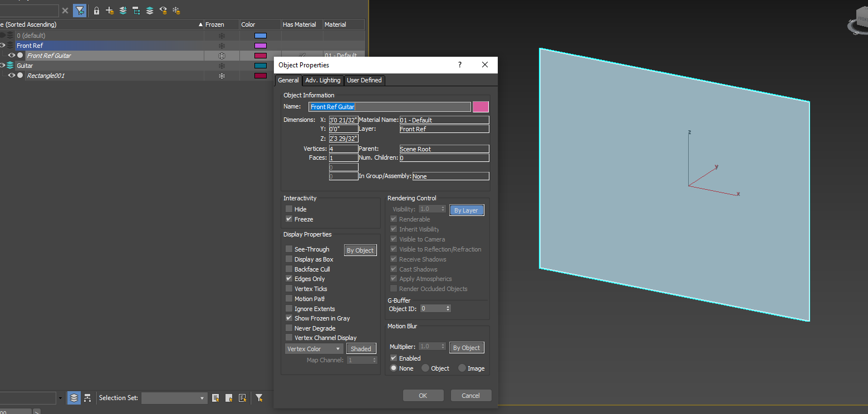Open the dropdown arrow left of the Sort by Layer icon

click(x=61, y=398)
